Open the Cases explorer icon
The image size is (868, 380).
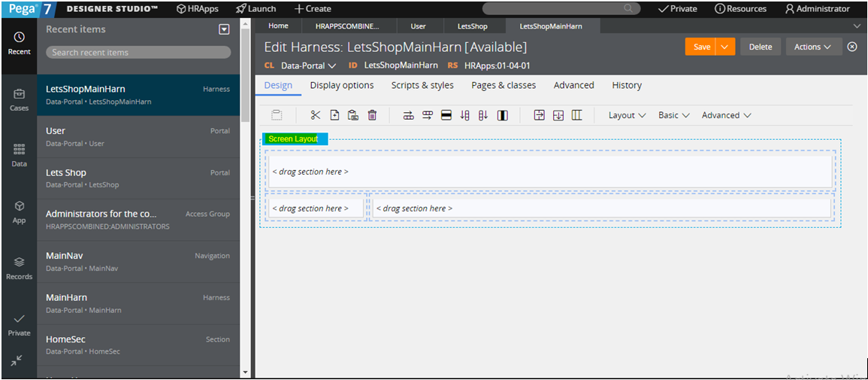[19, 100]
